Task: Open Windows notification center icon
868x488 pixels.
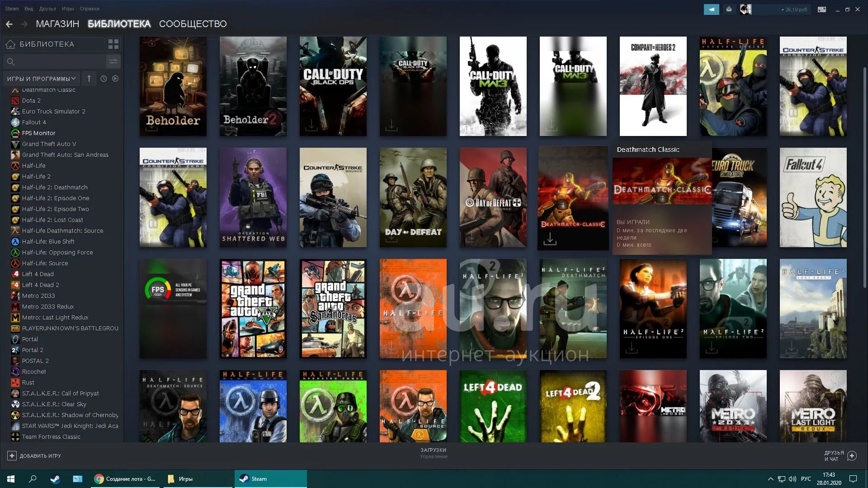Action: click(853, 479)
